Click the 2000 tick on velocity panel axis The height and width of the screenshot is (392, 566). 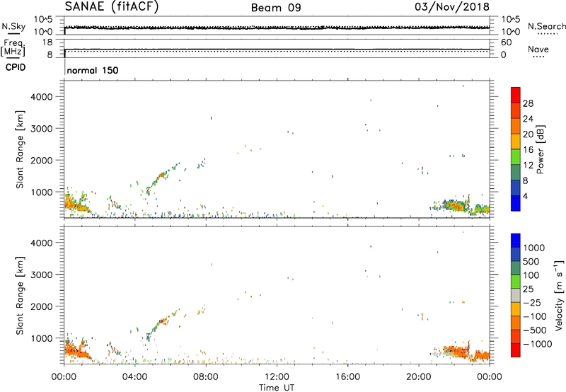tap(42, 306)
